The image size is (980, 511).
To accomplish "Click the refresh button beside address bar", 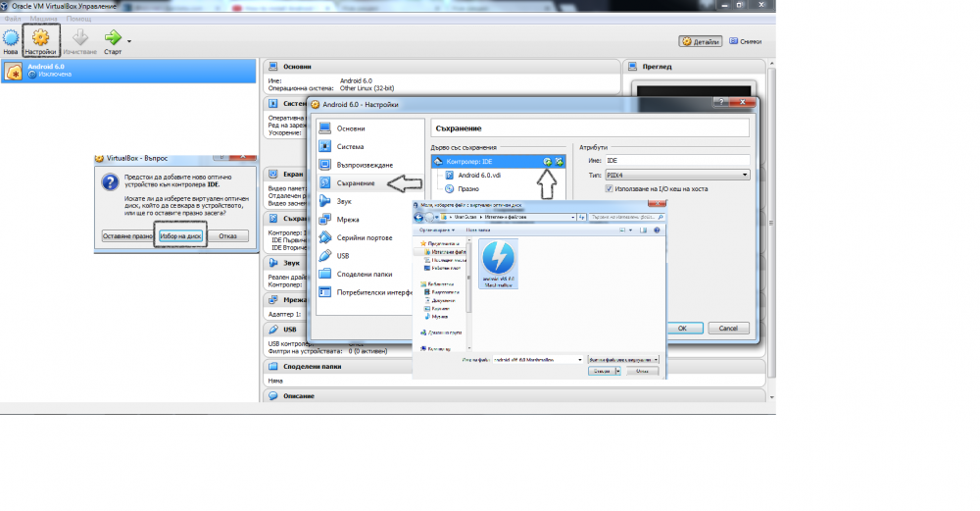I will pos(582,217).
